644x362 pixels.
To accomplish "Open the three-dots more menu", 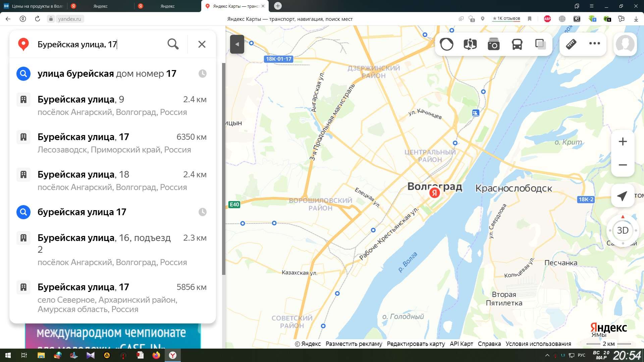I will (594, 43).
